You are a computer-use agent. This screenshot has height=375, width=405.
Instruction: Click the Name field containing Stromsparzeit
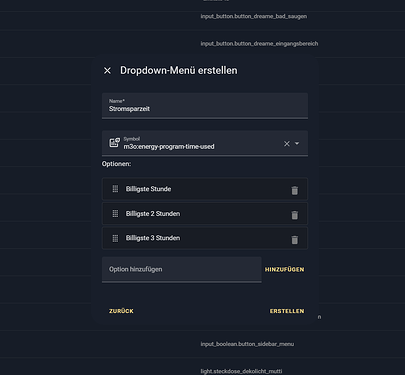pyautogui.click(x=205, y=106)
